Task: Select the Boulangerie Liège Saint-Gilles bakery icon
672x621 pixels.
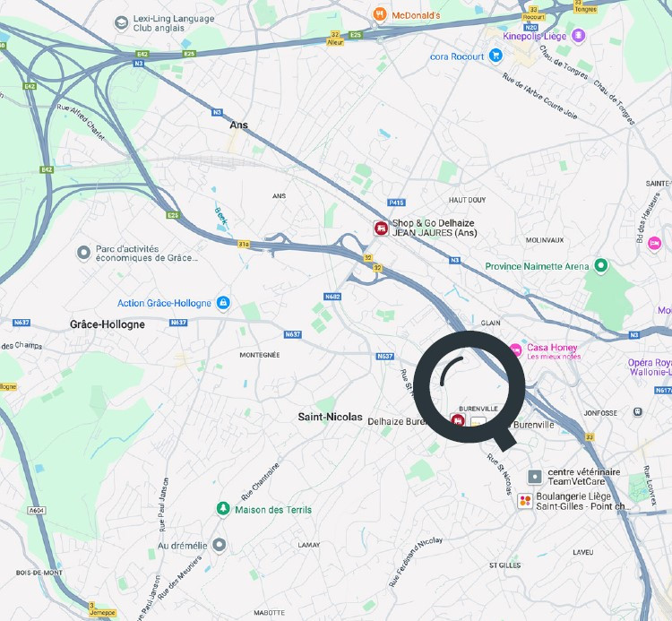Action: point(525,501)
